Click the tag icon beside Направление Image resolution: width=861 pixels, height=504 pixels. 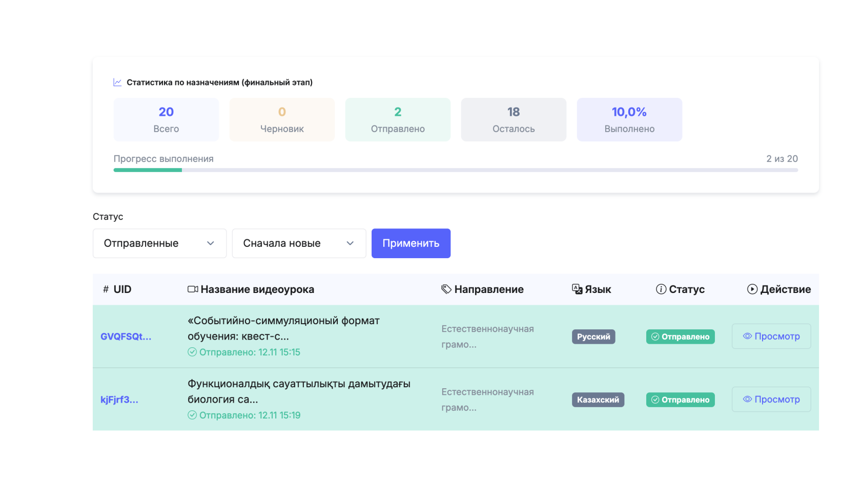(x=446, y=289)
